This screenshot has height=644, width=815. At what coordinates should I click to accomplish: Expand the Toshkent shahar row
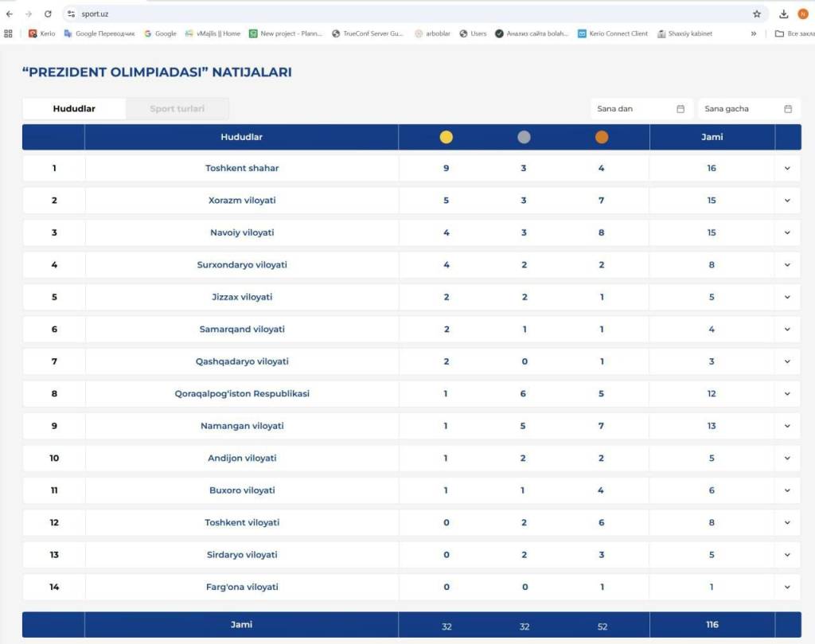pos(787,168)
